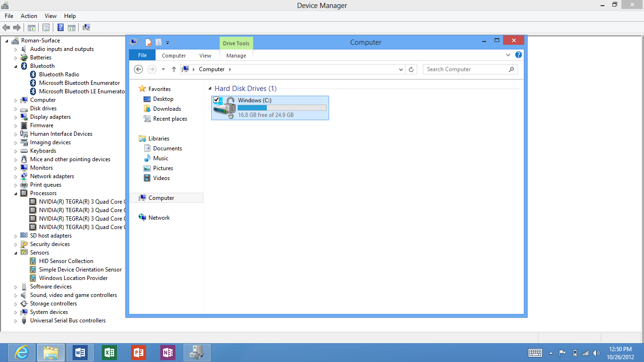
Task: Click the network signal bars tray icon
Action: pos(585,353)
